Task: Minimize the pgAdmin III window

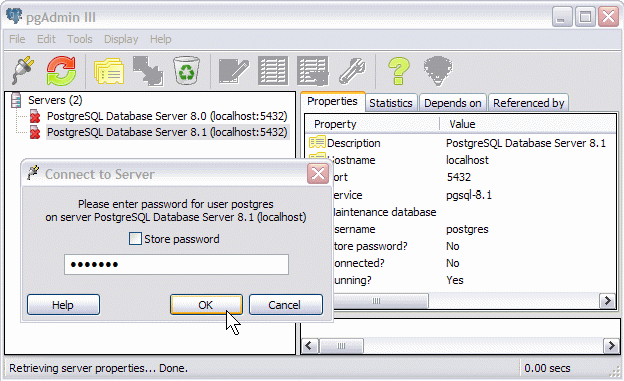Action: (x=562, y=17)
